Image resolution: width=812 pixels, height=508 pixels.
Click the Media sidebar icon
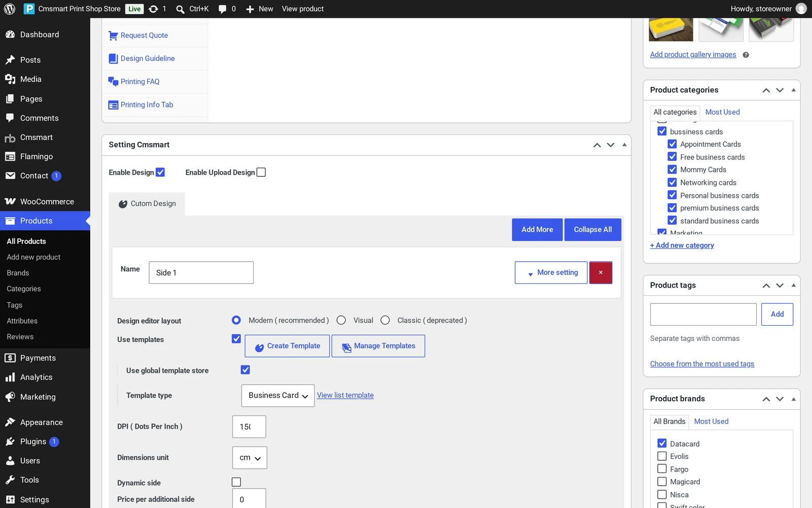(10, 79)
